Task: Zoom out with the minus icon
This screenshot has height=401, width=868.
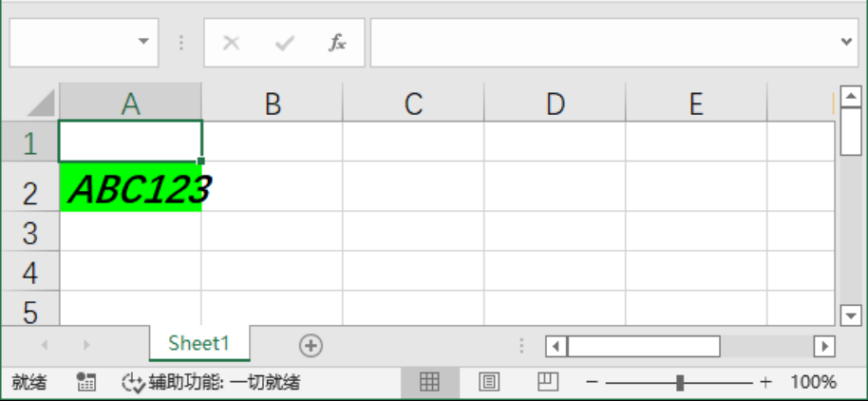Action: (x=592, y=383)
